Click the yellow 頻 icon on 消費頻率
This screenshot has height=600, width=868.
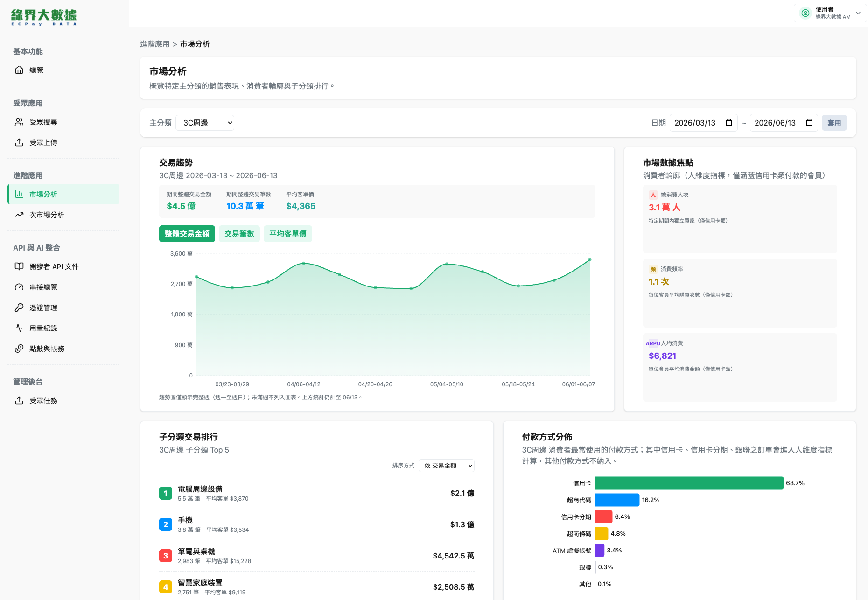point(653,269)
